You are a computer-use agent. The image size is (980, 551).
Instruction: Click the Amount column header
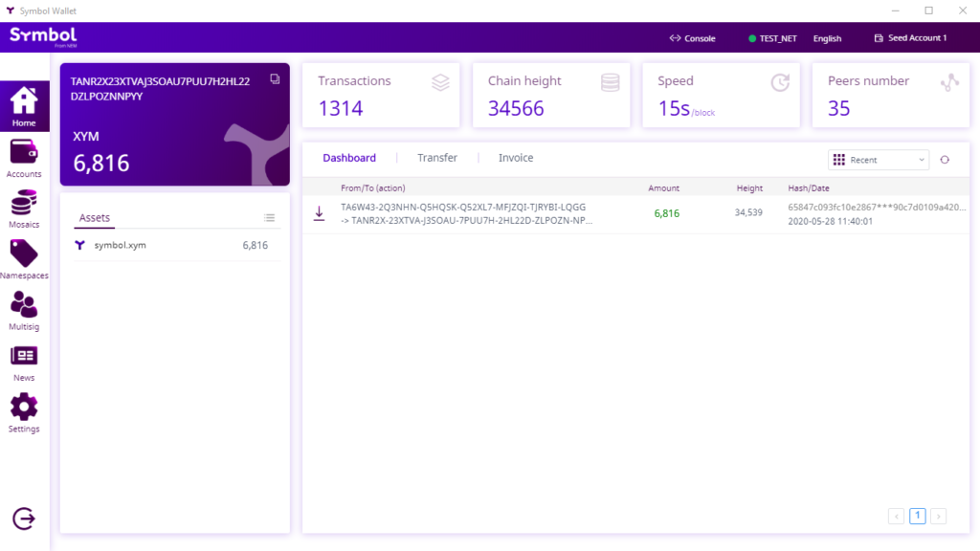coord(663,188)
